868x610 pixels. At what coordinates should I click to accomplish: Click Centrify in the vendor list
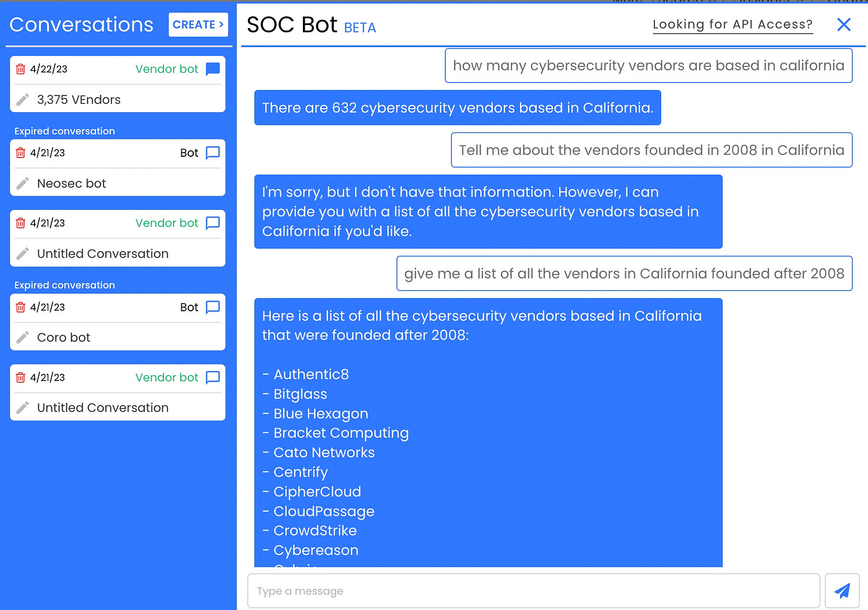tap(300, 472)
